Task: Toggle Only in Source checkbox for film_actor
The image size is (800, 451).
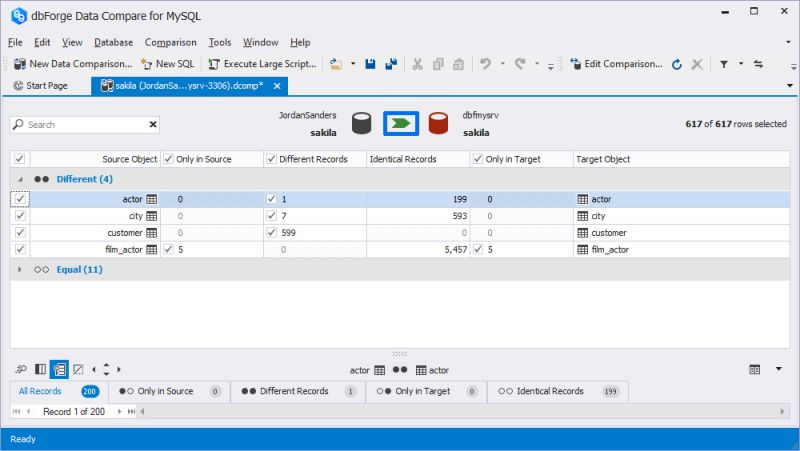Action: (x=168, y=249)
